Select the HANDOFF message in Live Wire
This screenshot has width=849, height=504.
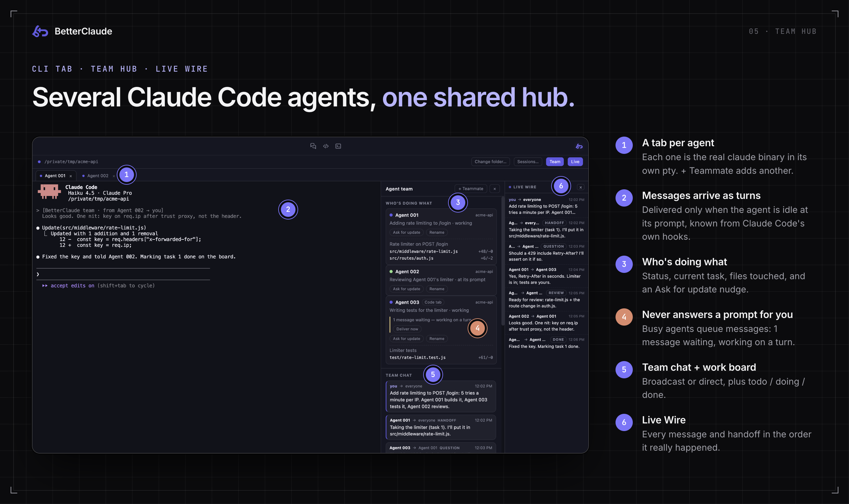pos(546,229)
